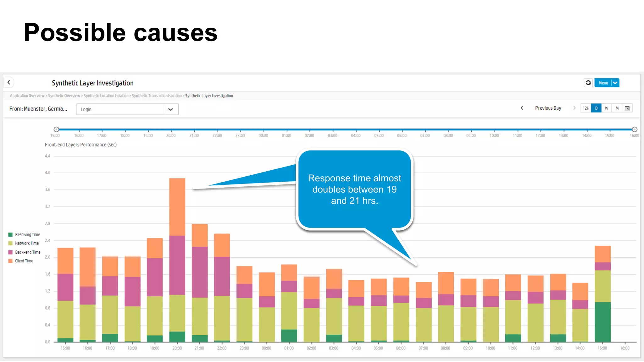This screenshot has width=644, height=362.
Task: Toggle Network Time legend entry
Action: coord(27,243)
